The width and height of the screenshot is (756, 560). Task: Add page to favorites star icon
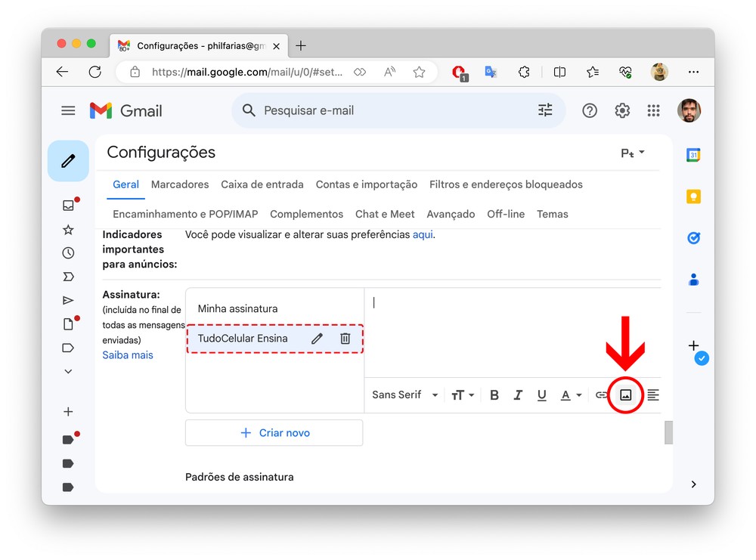[x=419, y=73]
